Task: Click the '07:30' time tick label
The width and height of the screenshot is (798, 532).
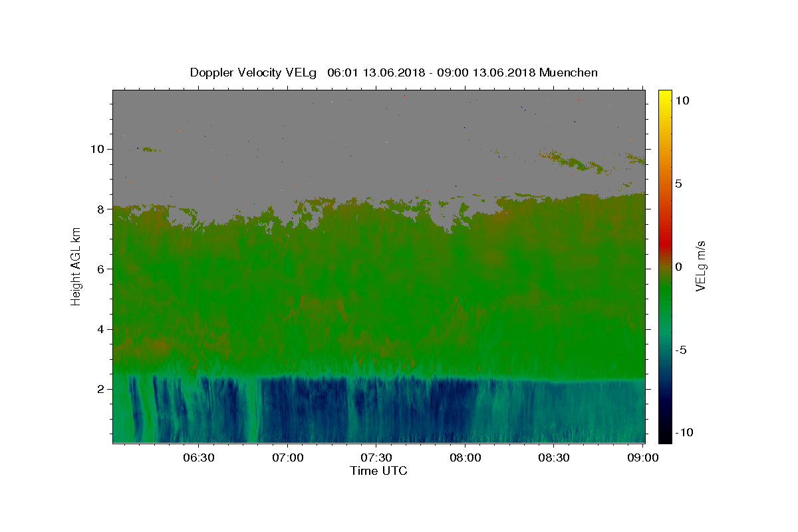Action: tap(376, 458)
